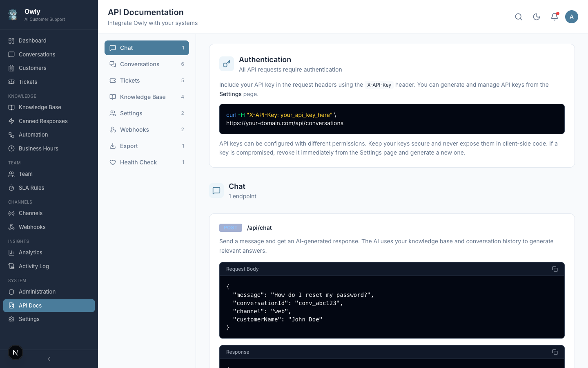Open the search icon in the top bar
The image size is (588, 368).
pyautogui.click(x=519, y=17)
